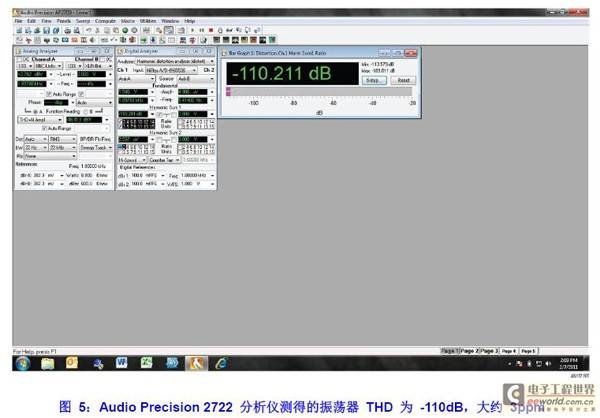Open the Anlr B source dropdown
This screenshot has height=418, width=600.
[196, 79]
